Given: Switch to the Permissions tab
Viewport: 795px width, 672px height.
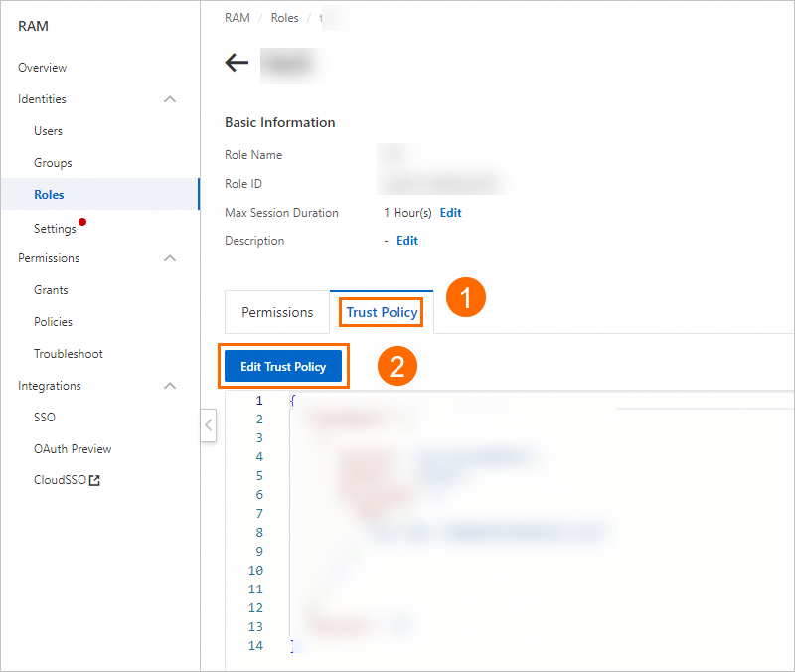Looking at the screenshot, I should (x=277, y=312).
